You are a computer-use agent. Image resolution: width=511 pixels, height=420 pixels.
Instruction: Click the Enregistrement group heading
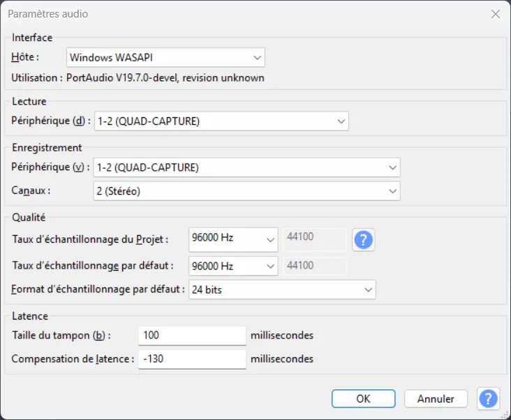47,148
